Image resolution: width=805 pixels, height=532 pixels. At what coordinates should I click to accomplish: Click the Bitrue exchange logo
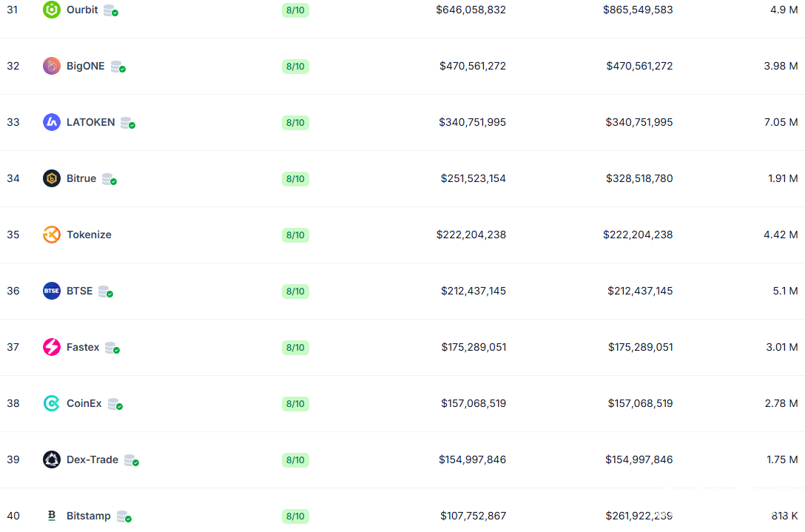pyautogui.click(x=51, y=178)
